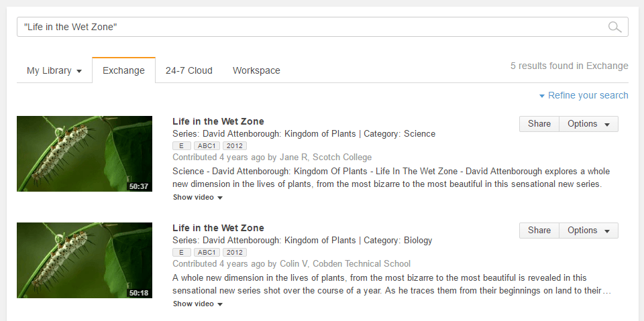The width and height of the screenshot is (644, 321).
Task: Click the first video thumbnail (50:37)
Action: (85, 153)
